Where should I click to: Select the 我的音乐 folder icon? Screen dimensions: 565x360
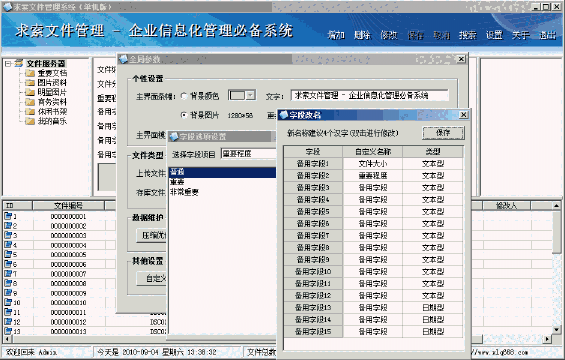point(30,121)
